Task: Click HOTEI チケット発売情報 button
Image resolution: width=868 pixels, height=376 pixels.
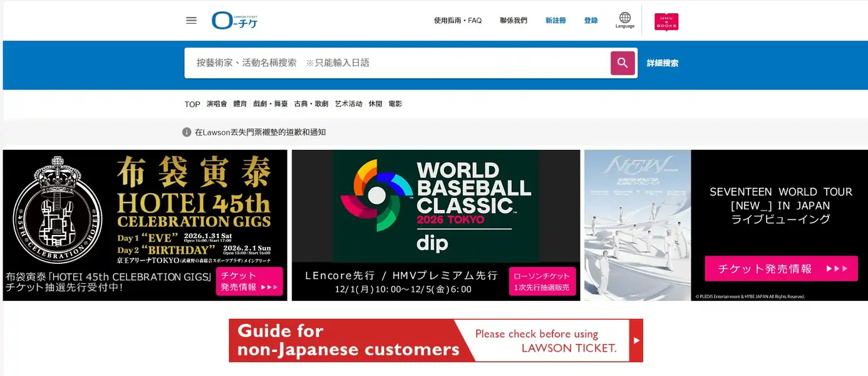Action: [249, 281]
